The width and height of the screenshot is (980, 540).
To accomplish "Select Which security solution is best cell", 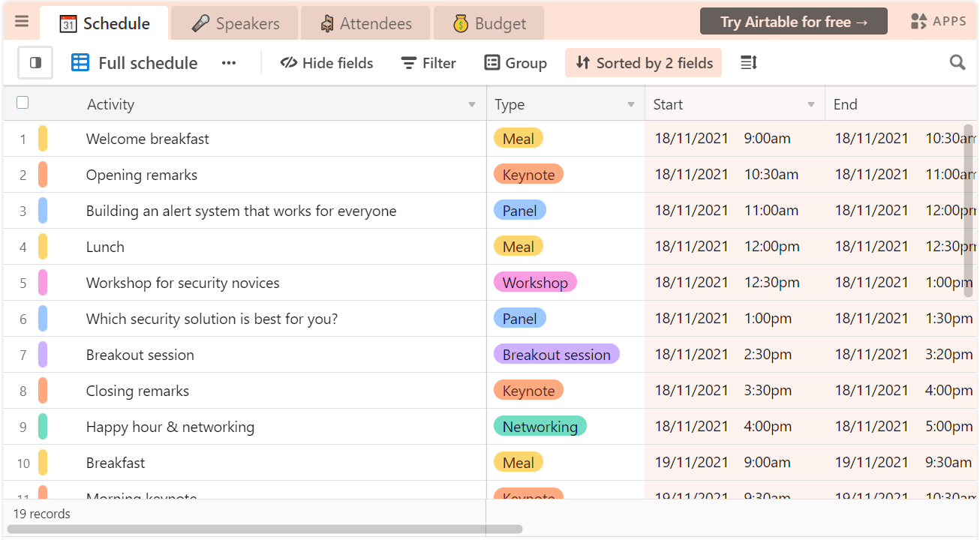I will pyautogui.click(x=282, y=319).
